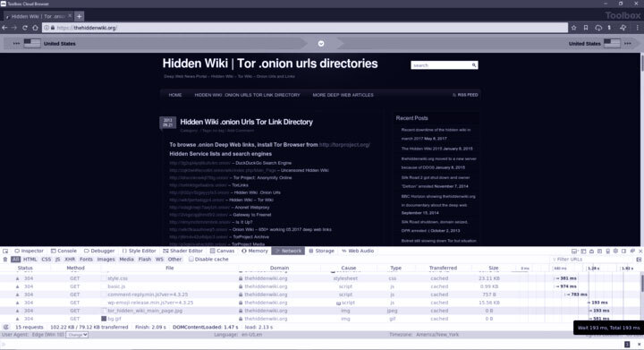Image resolution: width=644 pixels, height=350 pixels.
Task: Clear network requests with the trash icon
Action: (5, 260)
